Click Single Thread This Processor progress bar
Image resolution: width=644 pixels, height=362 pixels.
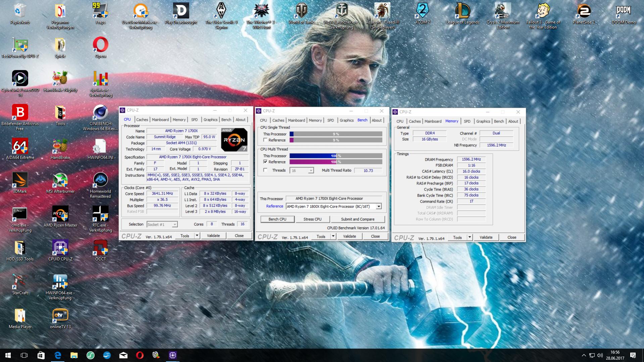pyautogui.click(x=336, y=134)
